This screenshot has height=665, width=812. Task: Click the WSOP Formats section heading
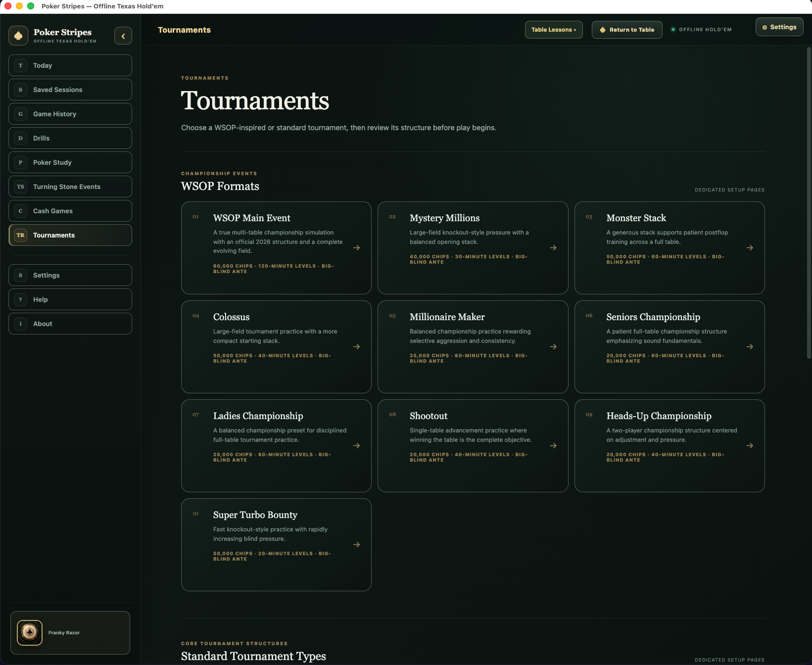pos(220,186)
